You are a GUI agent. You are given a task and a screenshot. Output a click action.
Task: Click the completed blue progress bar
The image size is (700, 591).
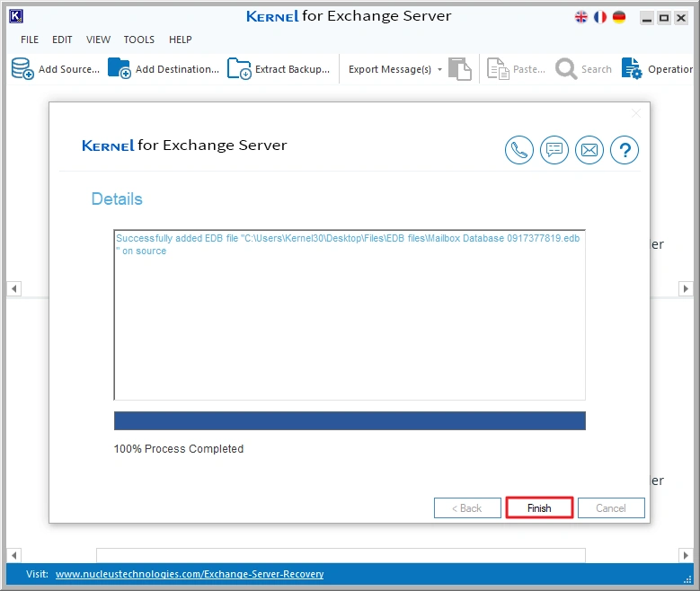pos(350,421)
